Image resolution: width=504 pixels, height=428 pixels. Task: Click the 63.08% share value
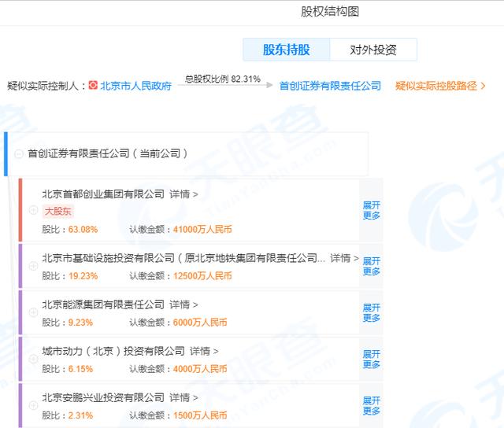(83, 230)
